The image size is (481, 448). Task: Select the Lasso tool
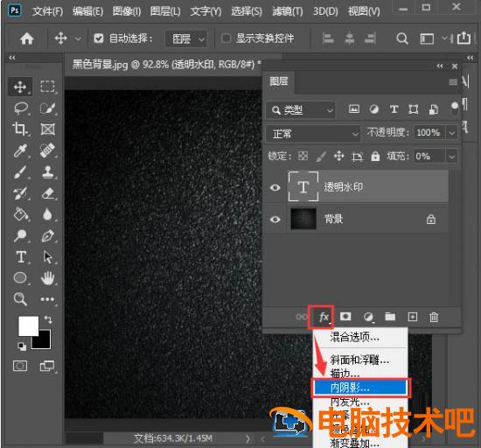[x=21, y=108]
